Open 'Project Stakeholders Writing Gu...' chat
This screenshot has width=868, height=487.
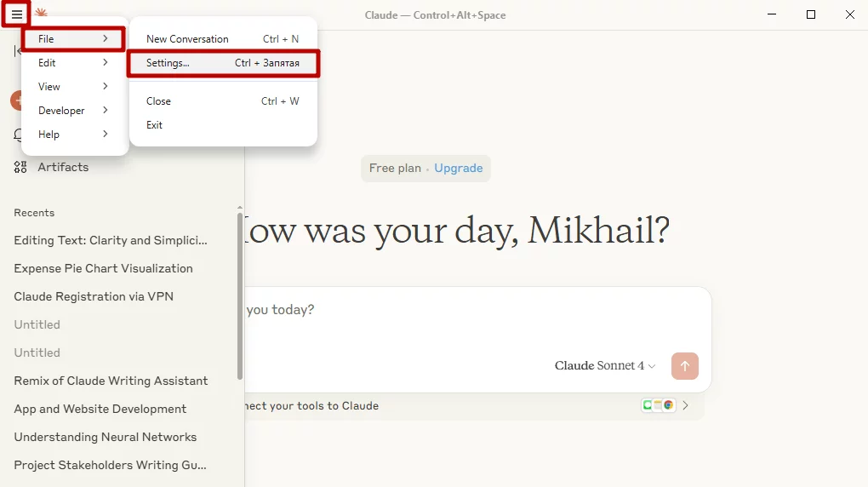click(110, 466)
